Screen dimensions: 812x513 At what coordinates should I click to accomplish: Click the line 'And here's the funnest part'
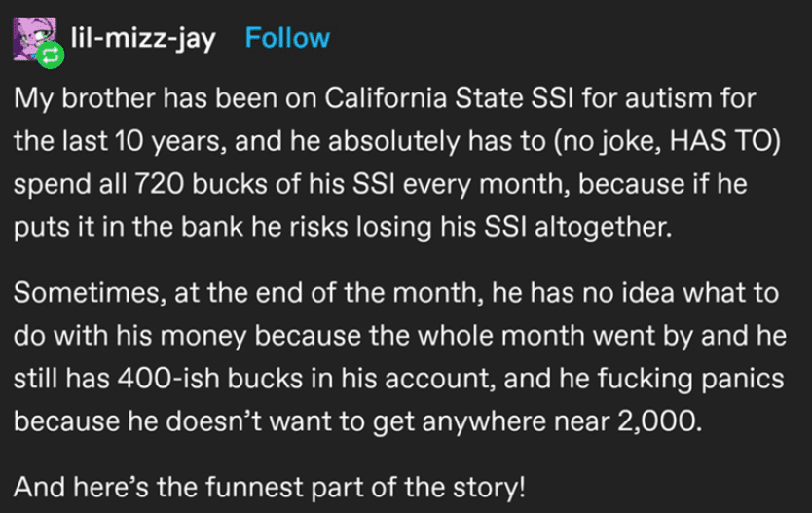pyautogui.click(x=270, y=487)
